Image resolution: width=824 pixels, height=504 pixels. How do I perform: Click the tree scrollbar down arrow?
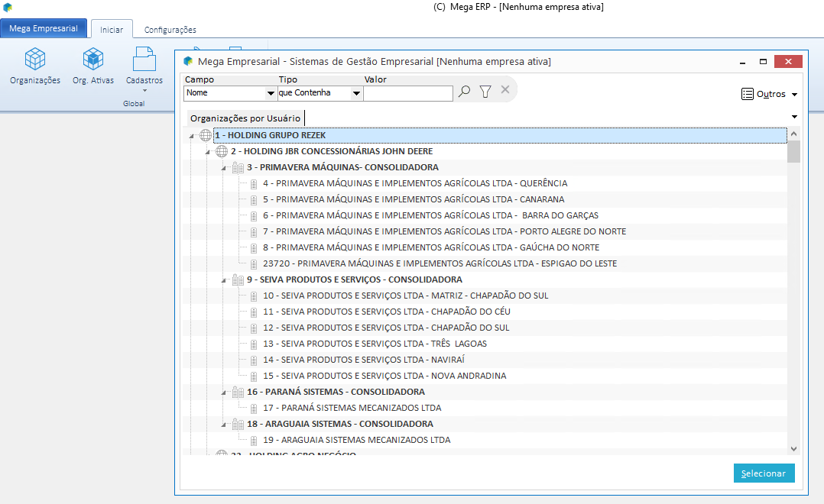coord(793,449)
